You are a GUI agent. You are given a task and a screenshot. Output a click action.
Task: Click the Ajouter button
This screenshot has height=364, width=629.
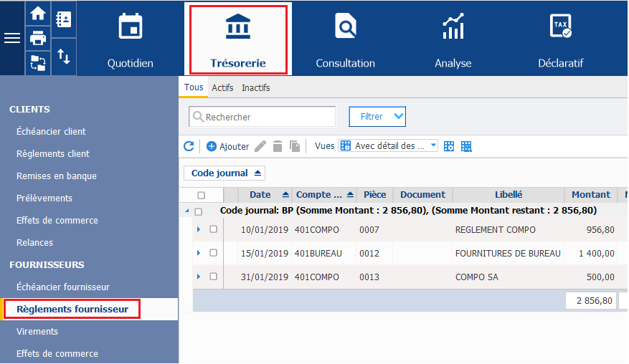click(x=228, y=146)
